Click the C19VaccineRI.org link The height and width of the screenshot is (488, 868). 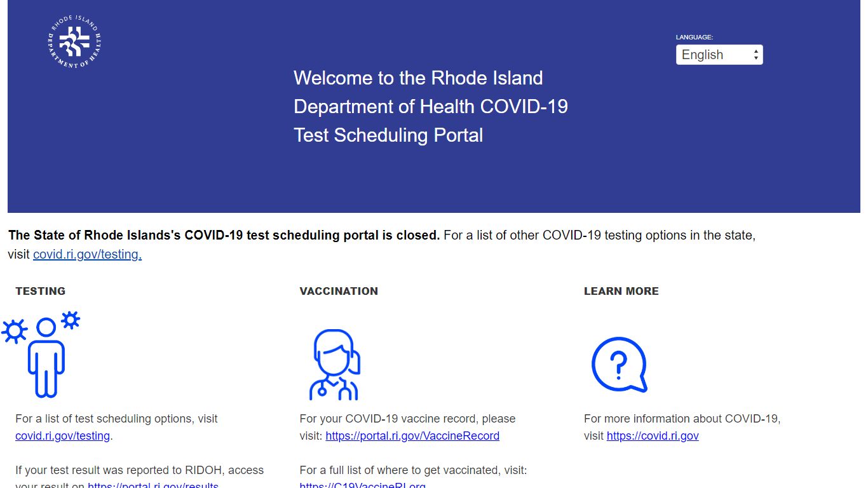pos(362,485)
